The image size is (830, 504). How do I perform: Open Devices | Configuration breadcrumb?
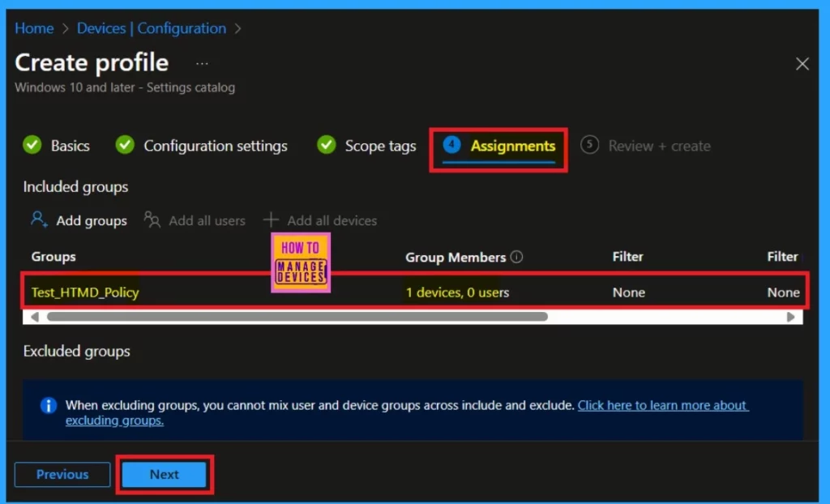tap(152, 28)
